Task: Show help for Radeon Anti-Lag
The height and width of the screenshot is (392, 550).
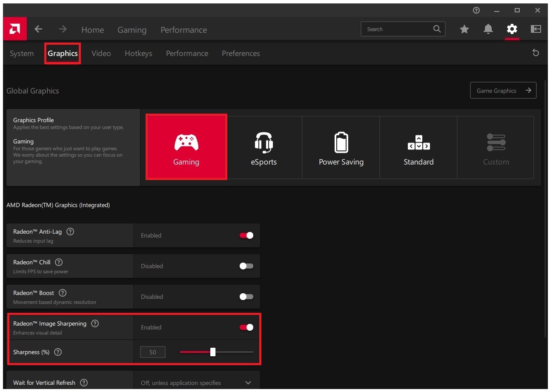Action: pos(70,232)
